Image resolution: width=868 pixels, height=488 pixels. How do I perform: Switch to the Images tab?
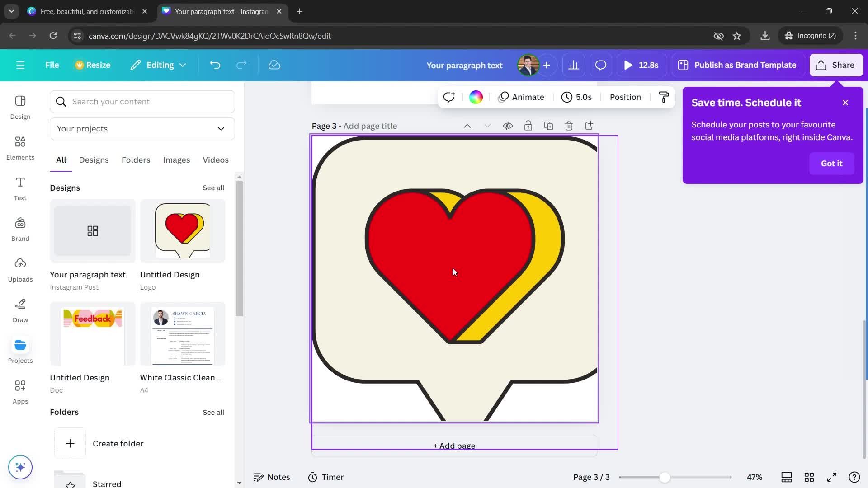pos(176,160)
